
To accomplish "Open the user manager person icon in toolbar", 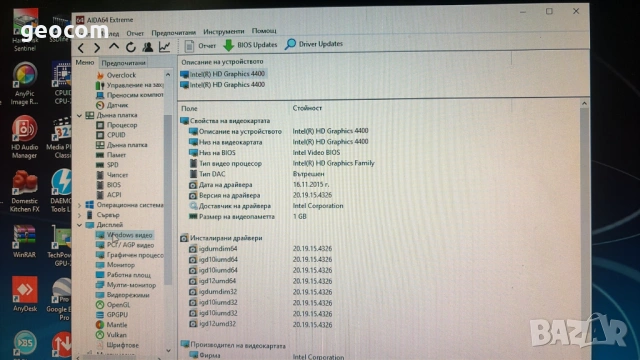I will pos(147,47).
